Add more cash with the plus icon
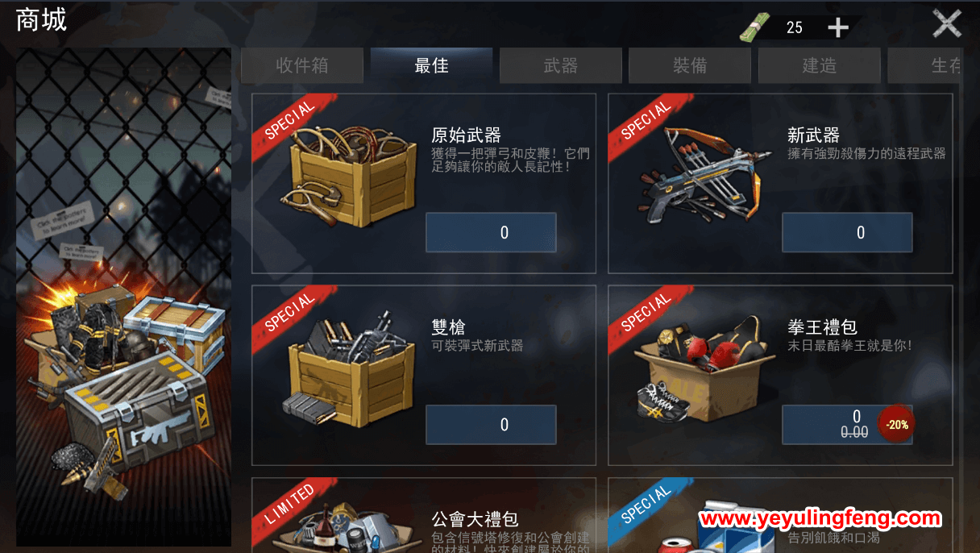This screenshot has width=980, height=553. click(x=838, y=28)
